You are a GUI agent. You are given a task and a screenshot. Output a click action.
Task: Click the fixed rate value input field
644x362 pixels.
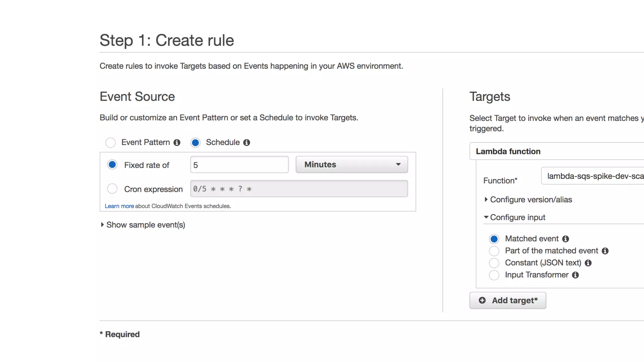[239, 165]
